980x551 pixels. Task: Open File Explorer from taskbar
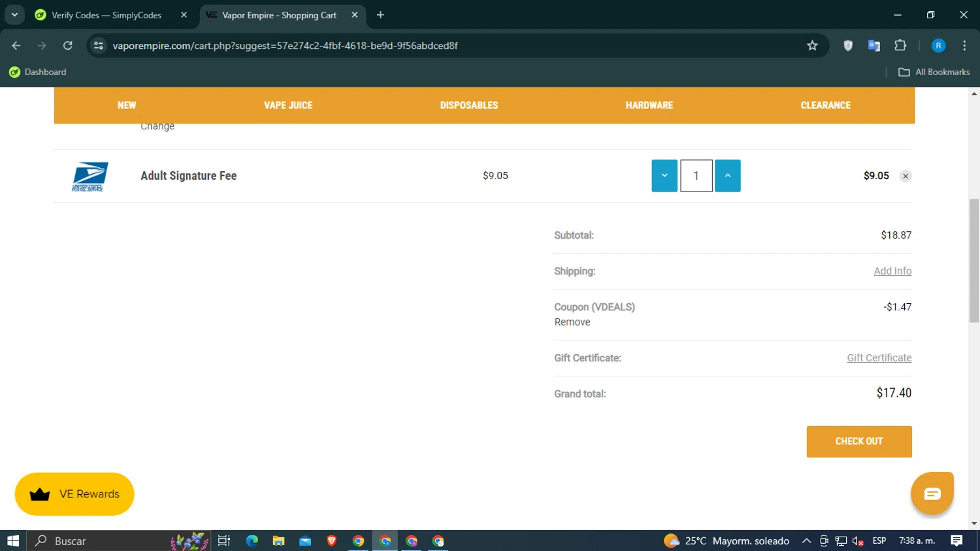279,541
